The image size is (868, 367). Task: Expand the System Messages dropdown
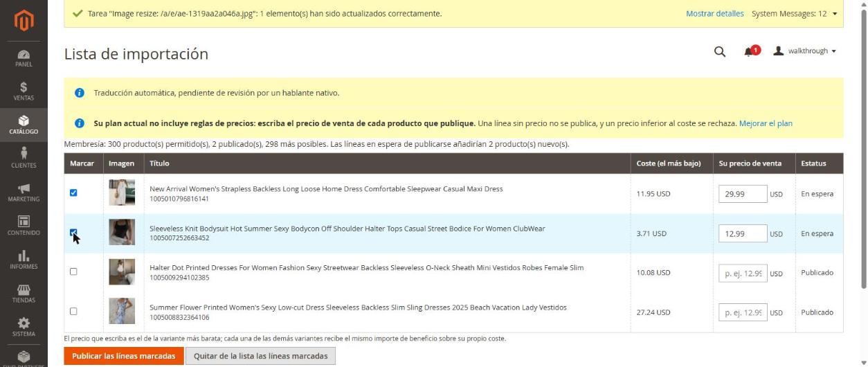(795, 13)
